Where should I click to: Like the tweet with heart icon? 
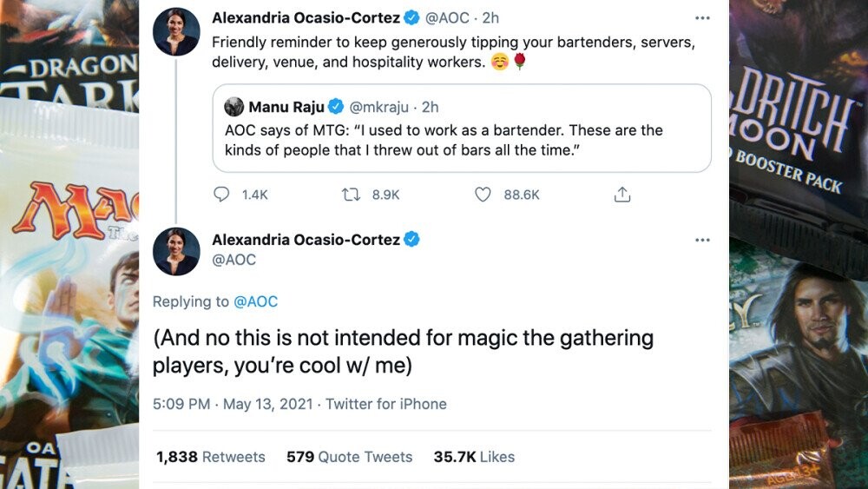coord(483,195)
